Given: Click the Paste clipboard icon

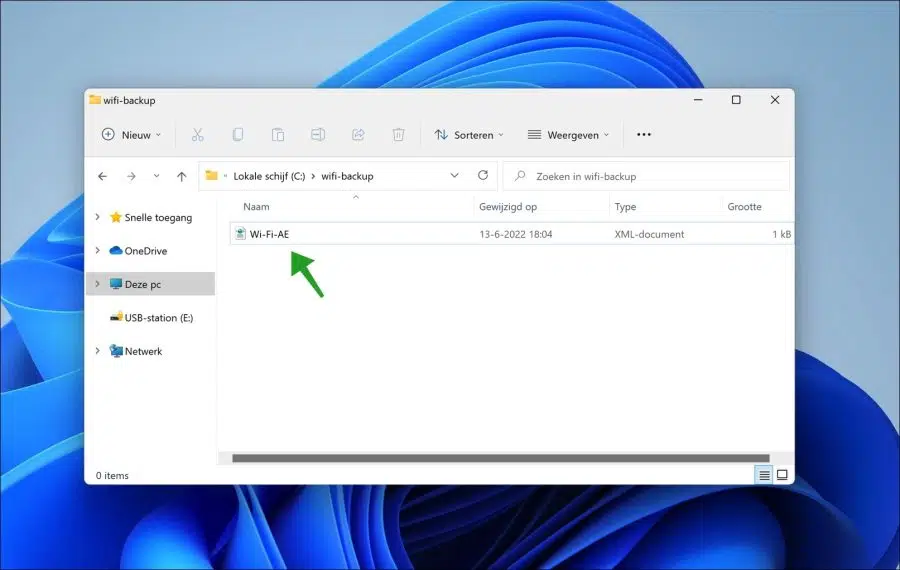Looking at the screenshot, I should [278, 135].
